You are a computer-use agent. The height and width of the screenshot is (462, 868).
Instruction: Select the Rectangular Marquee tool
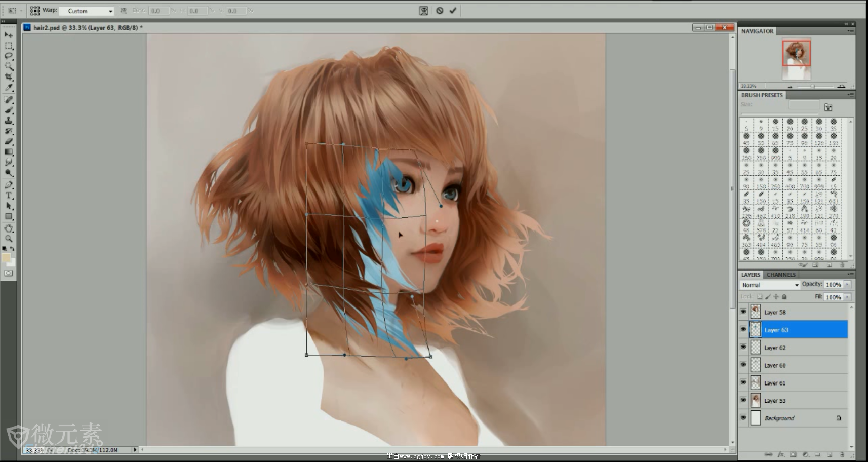click(x=9, y=46)
